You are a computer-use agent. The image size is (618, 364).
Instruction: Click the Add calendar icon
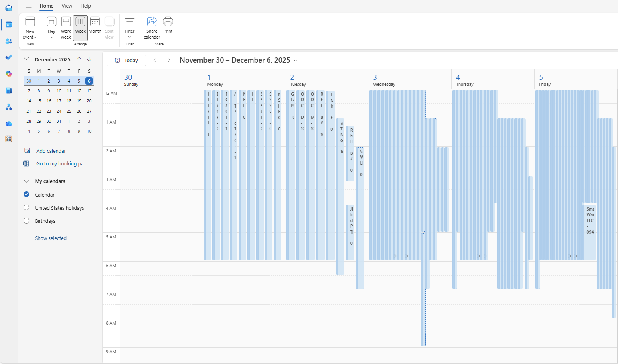pos(27,151)
